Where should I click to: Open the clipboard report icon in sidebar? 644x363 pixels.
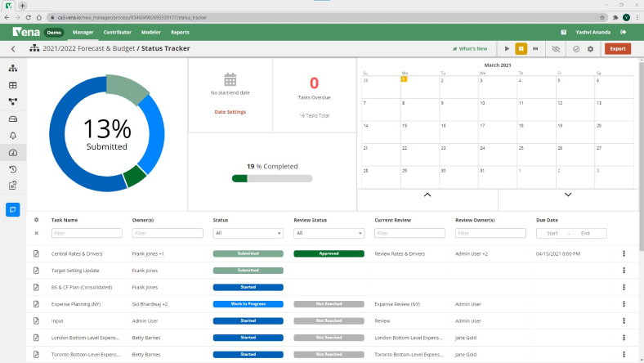tap(13, 186)
